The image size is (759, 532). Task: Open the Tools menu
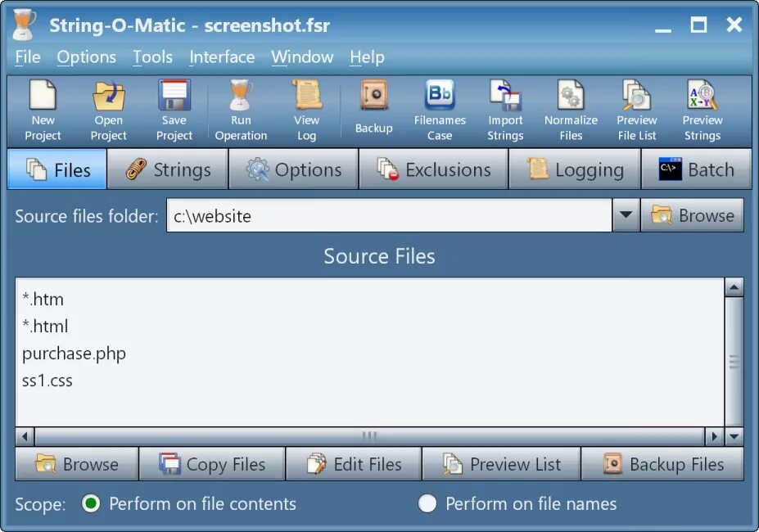click(x=153, y=57)
